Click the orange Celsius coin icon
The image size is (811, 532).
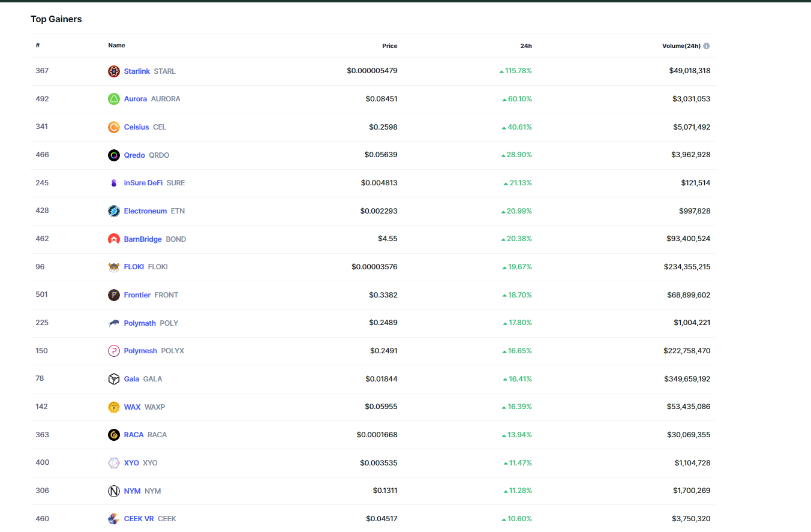(x=114, y=127)
